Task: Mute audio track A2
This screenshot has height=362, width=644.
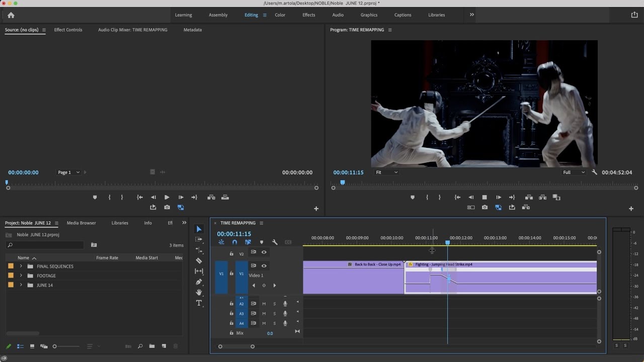Action: pyautogui.click(x=264, y=304)
